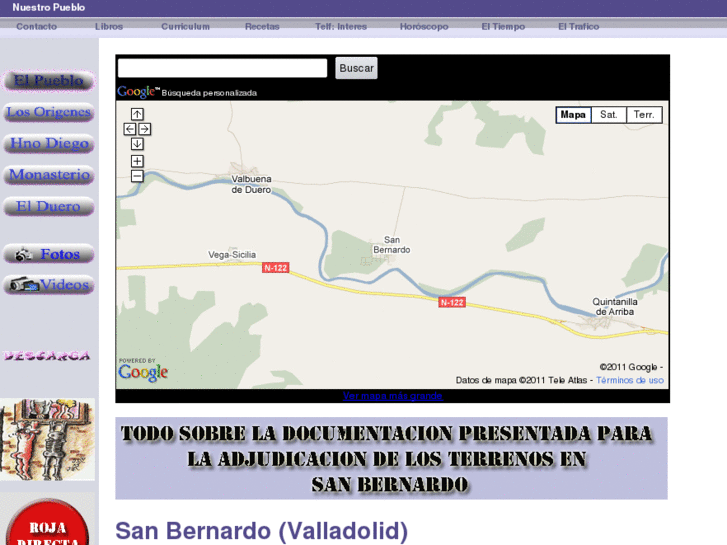Switch map to Sat. satellite view
The width and height of the screenshot is (727, 545).
click(609, 115)
